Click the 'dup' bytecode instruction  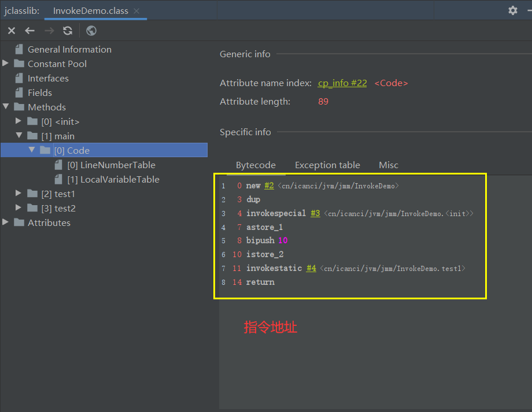[253, 199]
